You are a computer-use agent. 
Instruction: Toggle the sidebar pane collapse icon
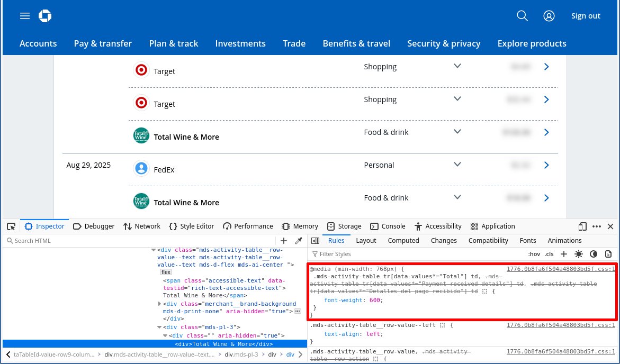315,241
